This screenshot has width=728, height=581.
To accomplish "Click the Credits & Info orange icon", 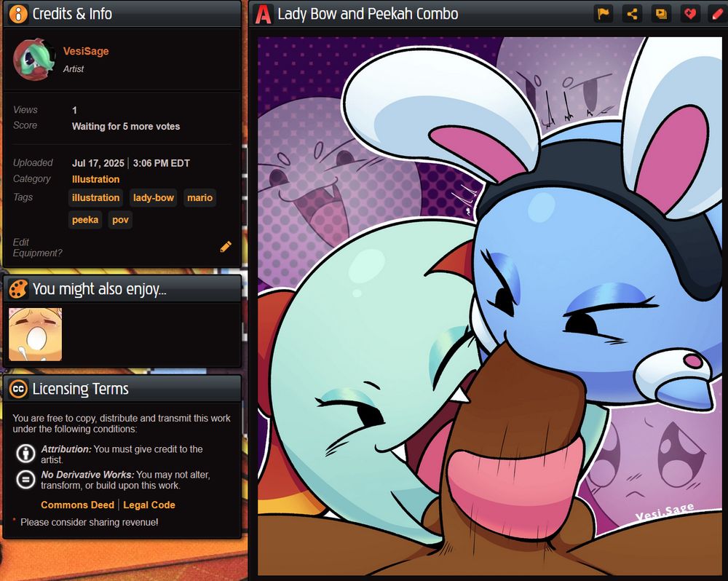I will click(18, 14).
